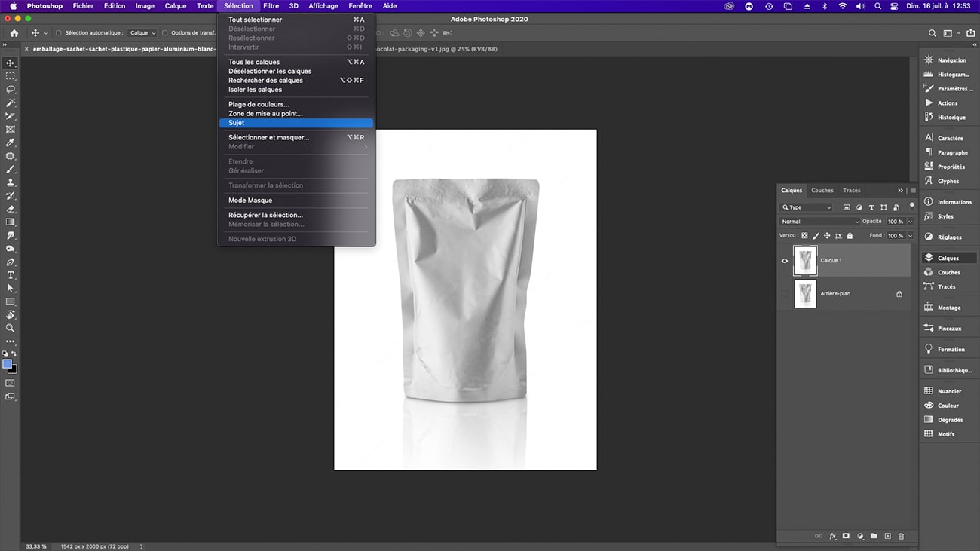Open the Caractère panel
The width and height of the screenshot is (980, 551).
coord(948,138)
